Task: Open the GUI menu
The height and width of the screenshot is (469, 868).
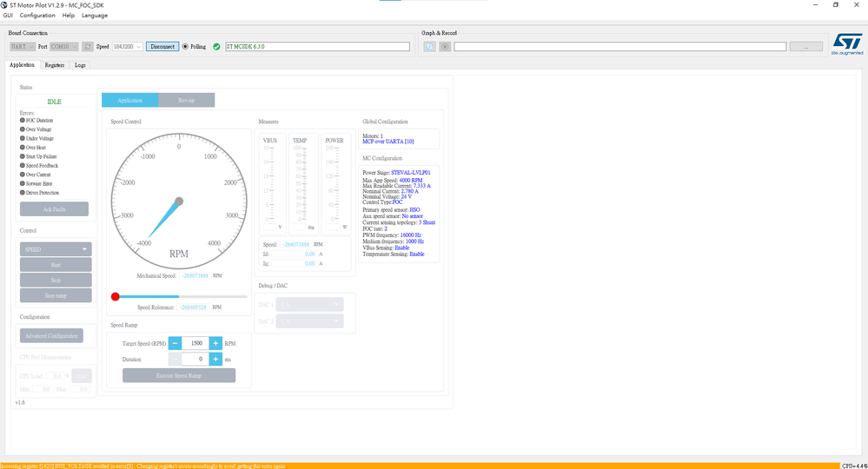Action: [8, 16]
